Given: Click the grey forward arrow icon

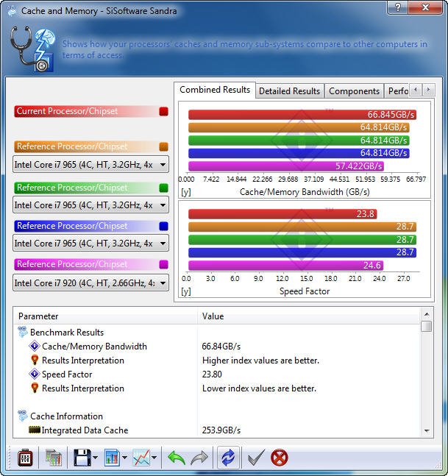Looking at the screenshot, I should pyautogui.click(x=199, y=458).
